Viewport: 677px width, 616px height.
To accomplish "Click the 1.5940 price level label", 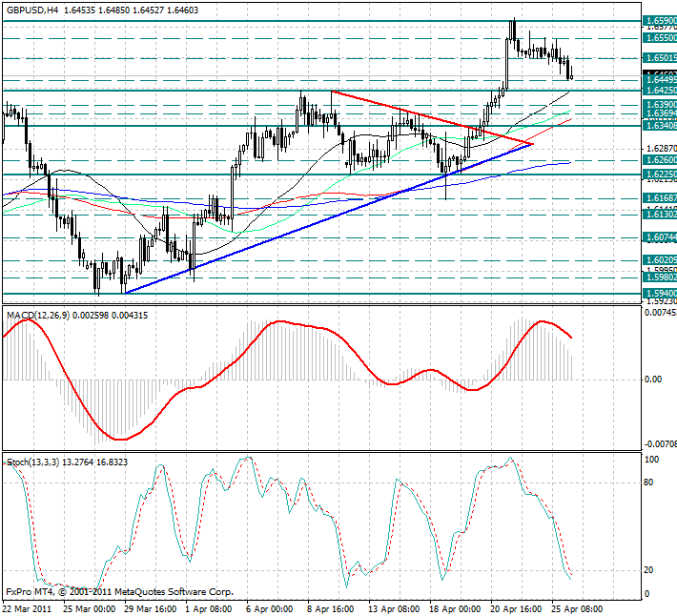I will pyautogui.click(x=660, y=294).
